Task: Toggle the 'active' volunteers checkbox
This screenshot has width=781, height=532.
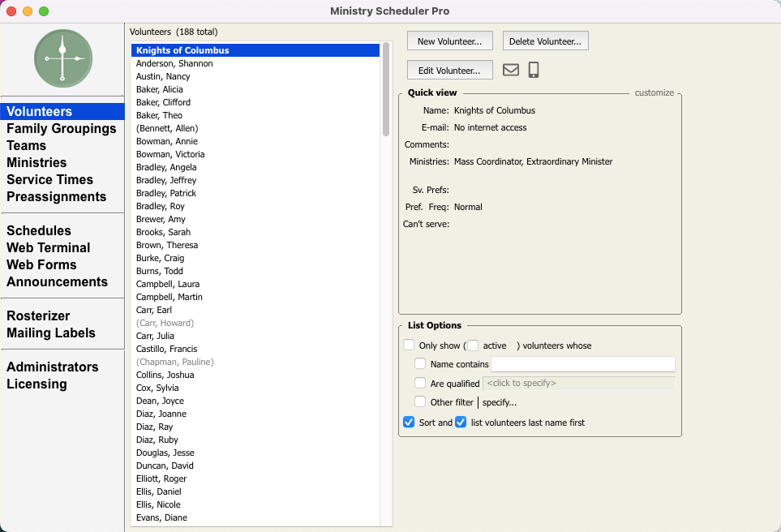Action: (473, 345)
